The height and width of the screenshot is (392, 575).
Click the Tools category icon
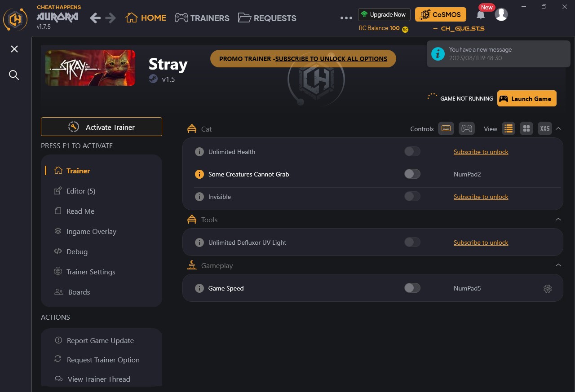[x=192, y=220]
